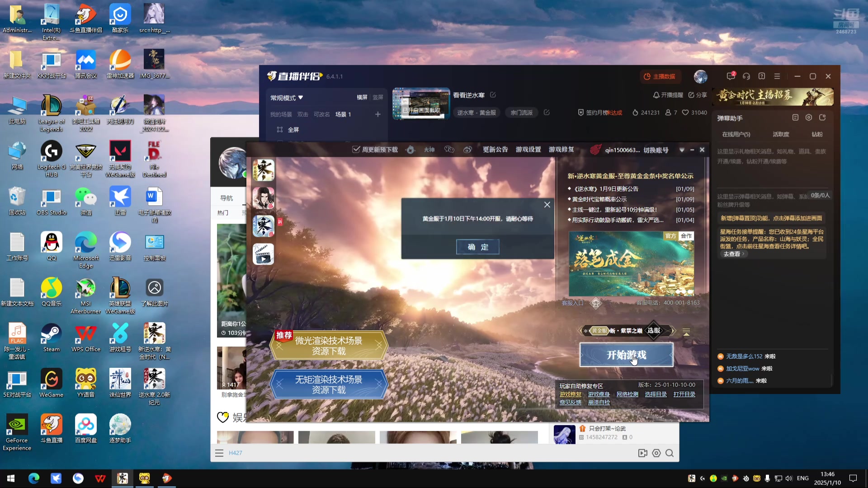Click the 逆水寒 - 黄金服 category tag

(476, 113)
